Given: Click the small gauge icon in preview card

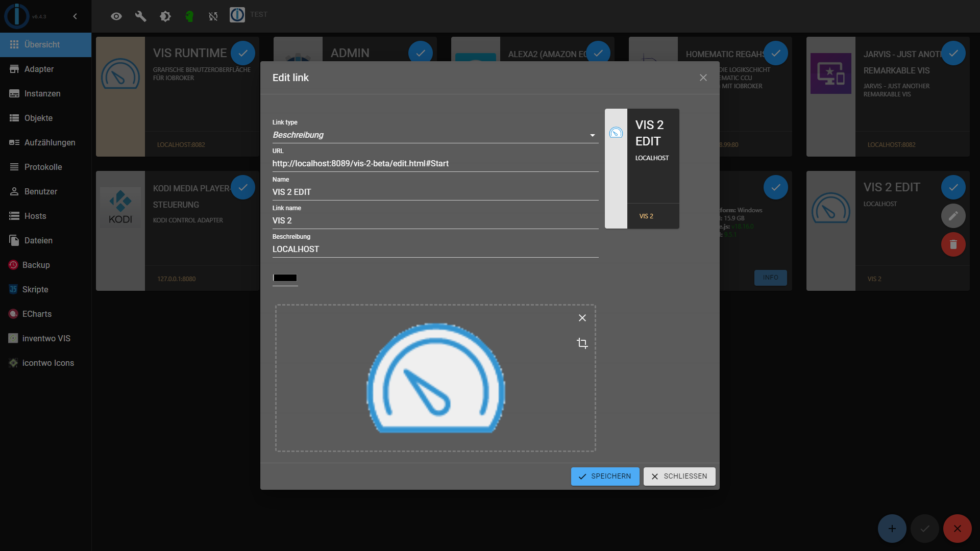Looking at the screenshot, I should (x=616, y=133).
